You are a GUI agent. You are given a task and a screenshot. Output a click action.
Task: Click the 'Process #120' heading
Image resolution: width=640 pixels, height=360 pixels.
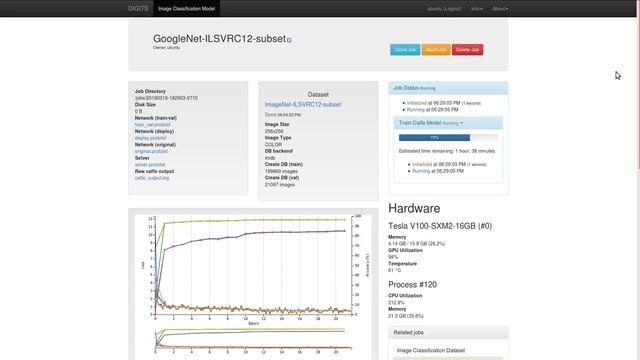[412, 284]
